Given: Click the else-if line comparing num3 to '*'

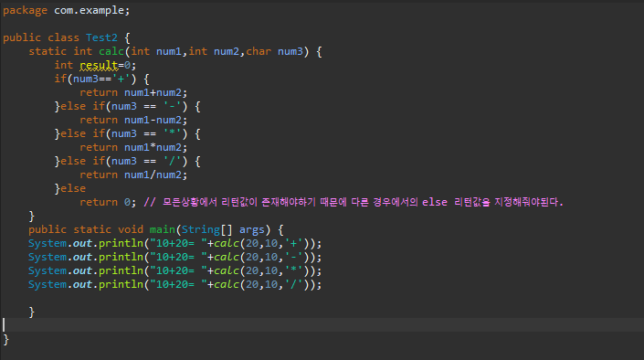Looking at the screenshot, I should pos(127,134).
